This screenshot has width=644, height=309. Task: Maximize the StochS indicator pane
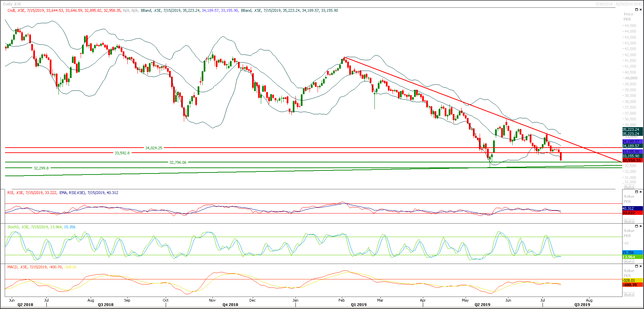pyautogui.click(x=637, y=226)
